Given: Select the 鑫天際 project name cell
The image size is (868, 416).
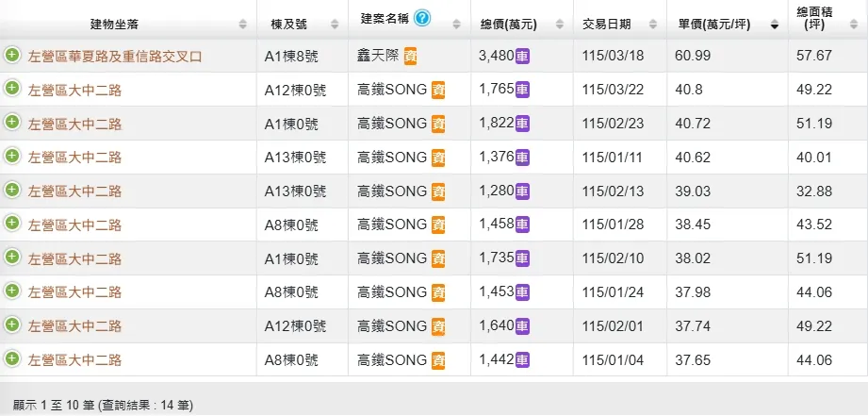Looking at the screenshot, I should (410, 56).
